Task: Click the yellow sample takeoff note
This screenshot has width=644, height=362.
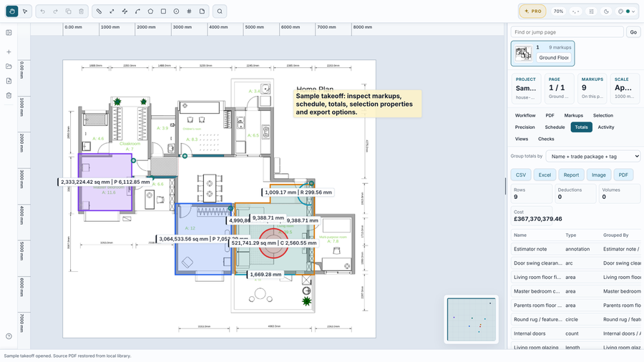Action: coord(357,104)
